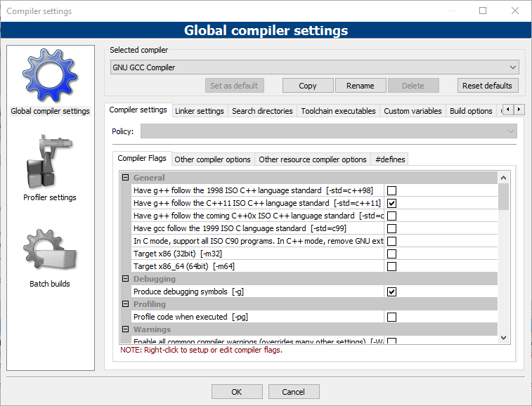Click the Global compiler settings label
This screenshot has width=532, height=406.
click(50, 111)
